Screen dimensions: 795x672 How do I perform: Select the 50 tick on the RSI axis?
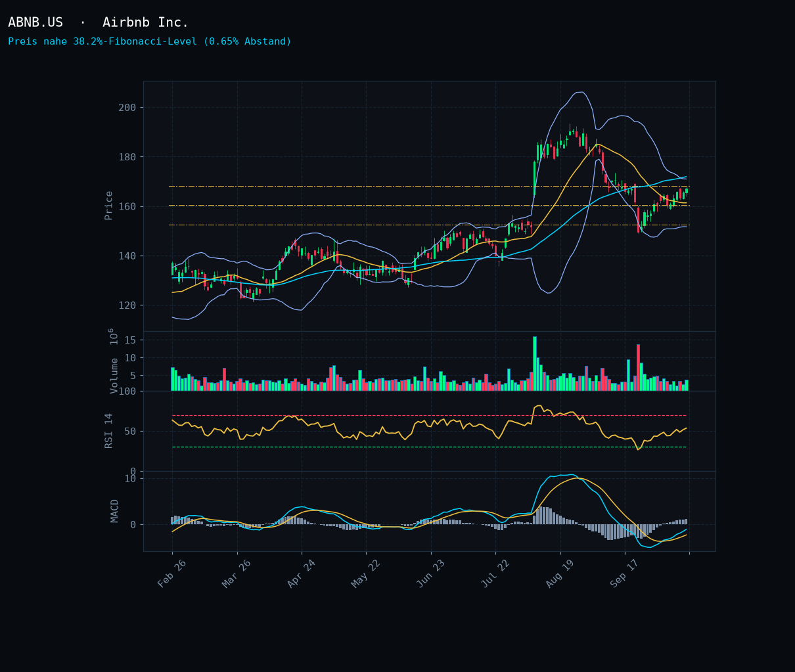130,432
